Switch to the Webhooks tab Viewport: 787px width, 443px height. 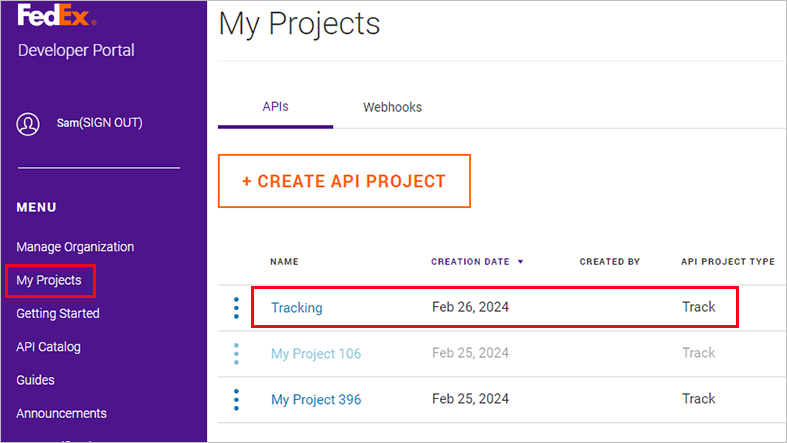pyautogui.click(x=392, y=107)
